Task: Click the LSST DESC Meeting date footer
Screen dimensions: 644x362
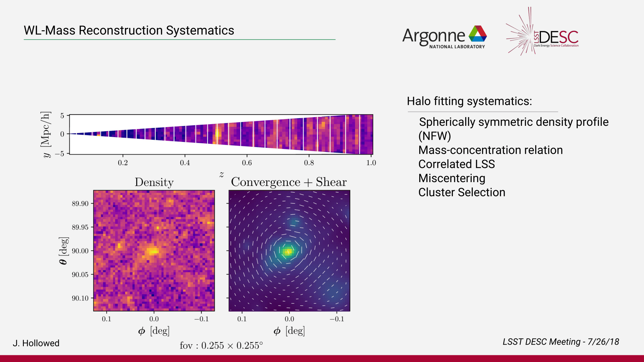Action: (561, 342)
